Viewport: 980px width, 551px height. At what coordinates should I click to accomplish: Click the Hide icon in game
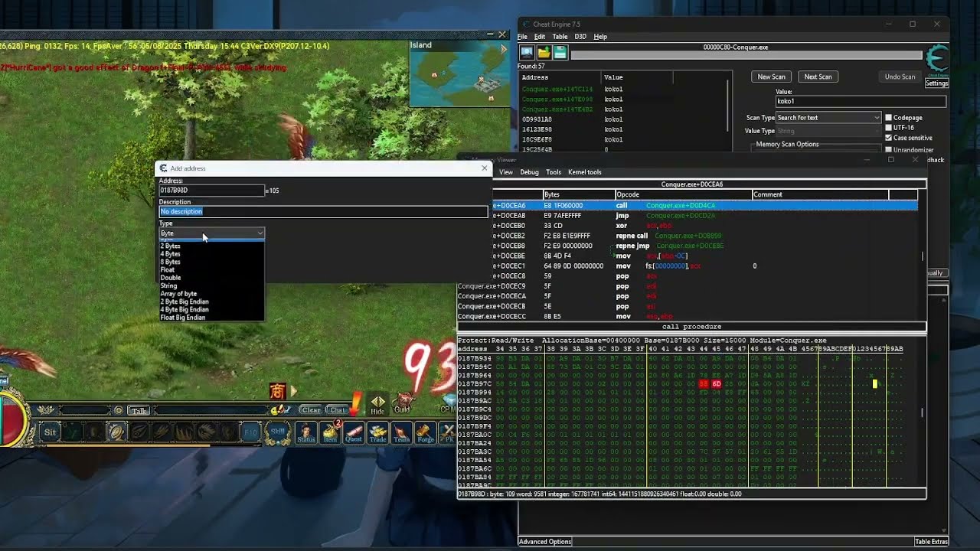(377, 405)
